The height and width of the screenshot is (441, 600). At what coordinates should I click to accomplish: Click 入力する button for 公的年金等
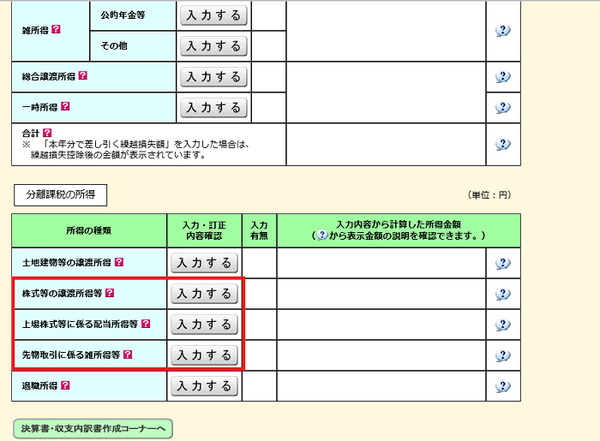(214, 15)
